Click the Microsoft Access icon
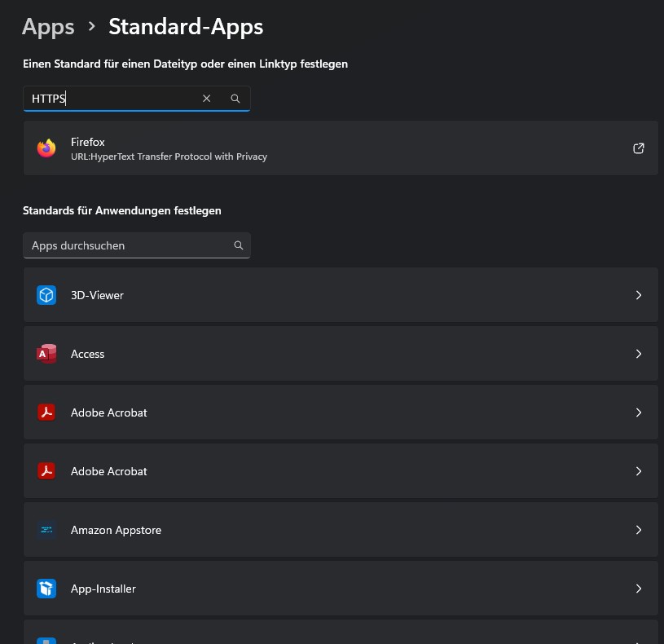The height and width of the screenshot is (644, 664). coord(46,354)
